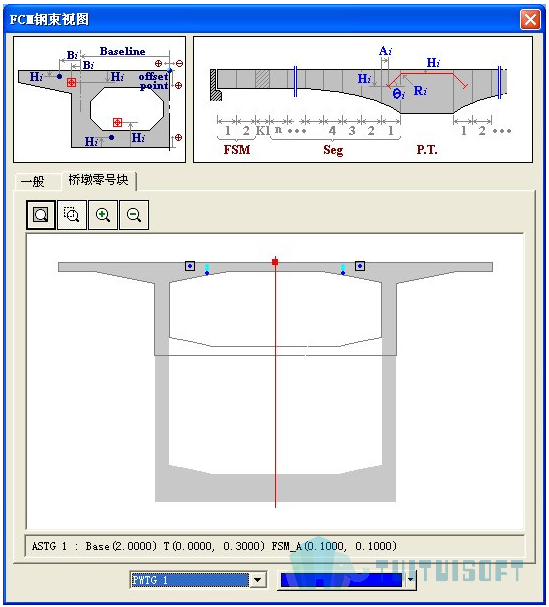Click the red center baseline marker
Image resolution: width=549 pixels, height=607 pixels.
click(x=275, y=262)
